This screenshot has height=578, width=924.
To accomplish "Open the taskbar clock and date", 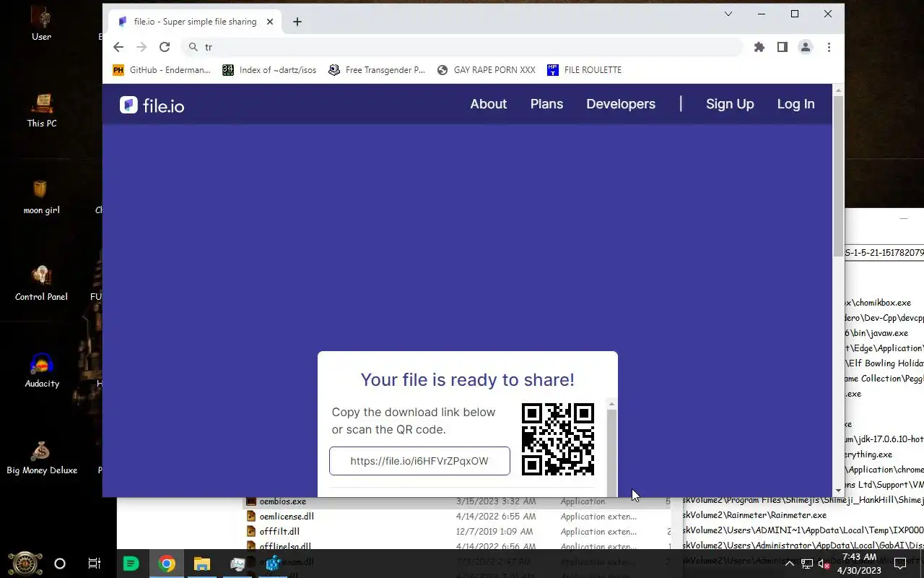I will click(859, 564).
